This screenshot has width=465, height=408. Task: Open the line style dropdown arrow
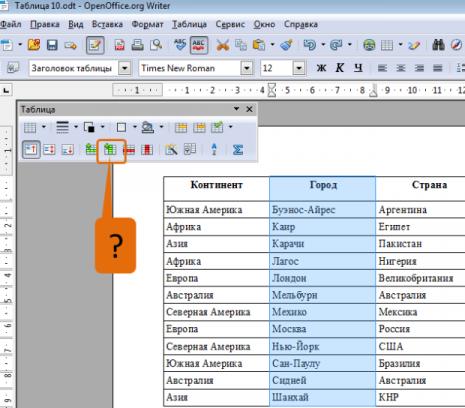tap(76, 127)
